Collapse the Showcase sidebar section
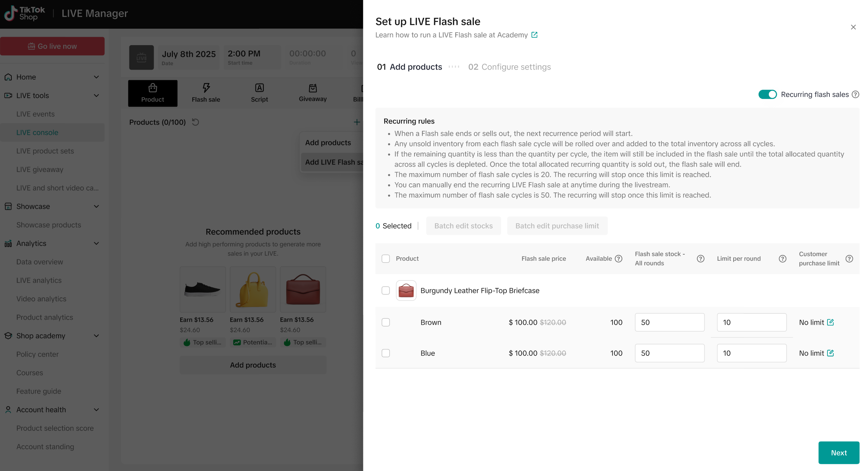The image size is (868, 471). tap(96, 207)
